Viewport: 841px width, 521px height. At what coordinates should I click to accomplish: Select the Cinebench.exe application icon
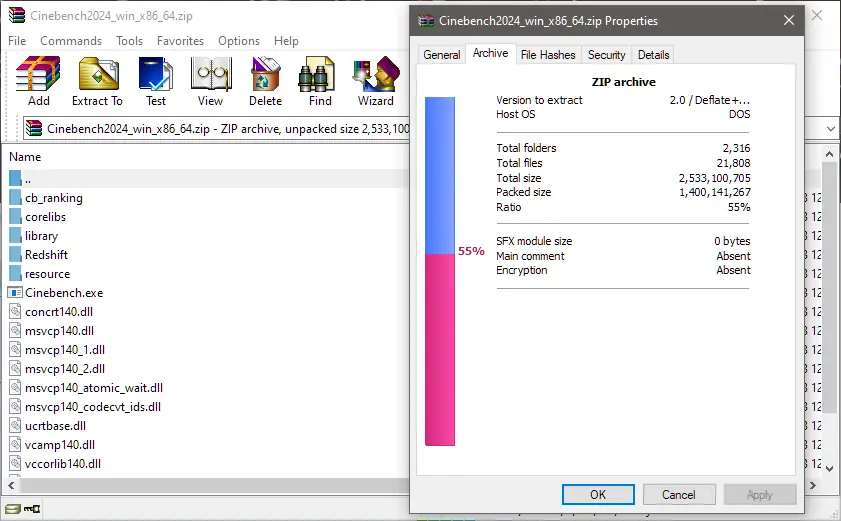[15, 292]
